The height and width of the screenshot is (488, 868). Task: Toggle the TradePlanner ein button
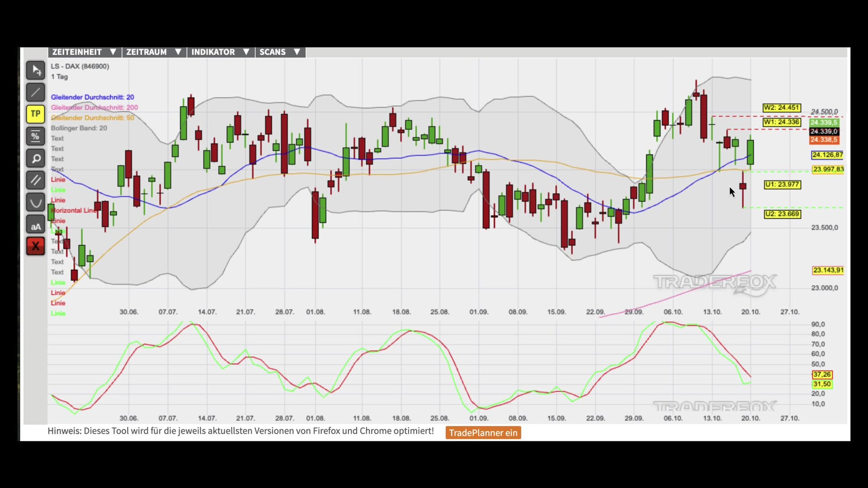coord(483,433)
